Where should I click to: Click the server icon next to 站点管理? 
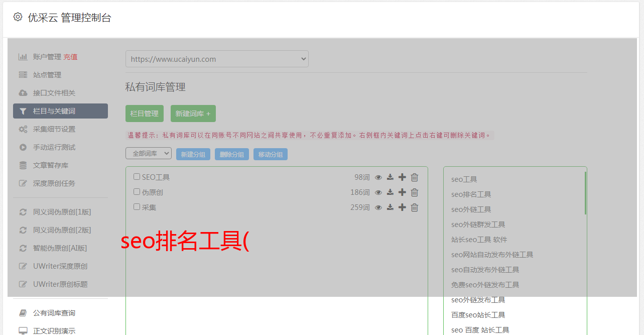click(x=23, y=75)
